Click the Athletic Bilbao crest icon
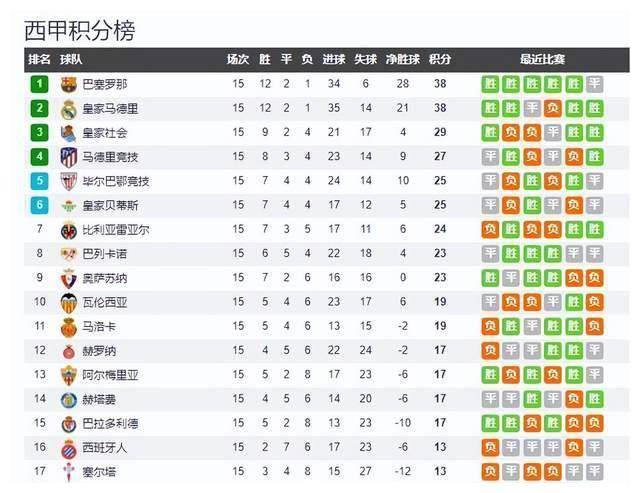This screenshot has width=640, height=493. [68, 181]
